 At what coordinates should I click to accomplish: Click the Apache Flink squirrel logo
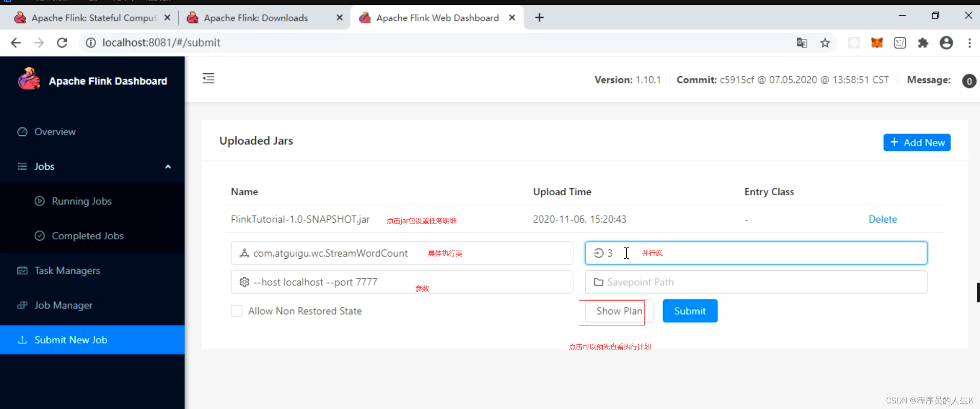pos(29,79)
